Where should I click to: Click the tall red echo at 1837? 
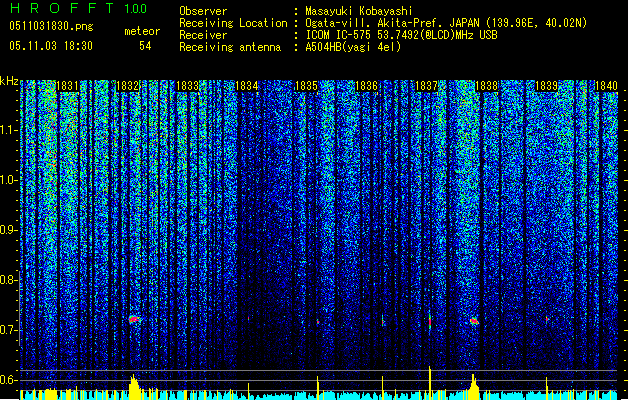[x=430, y=322]
